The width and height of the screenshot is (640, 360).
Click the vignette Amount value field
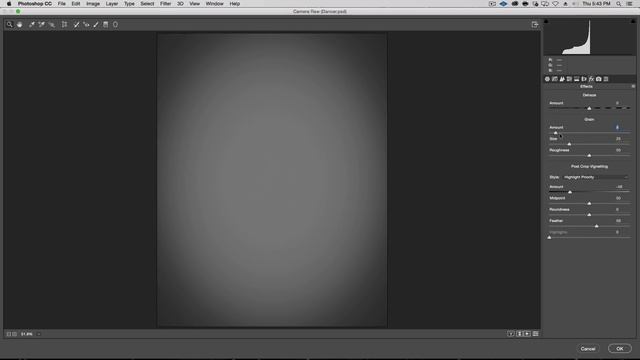[x=619, y=187]
